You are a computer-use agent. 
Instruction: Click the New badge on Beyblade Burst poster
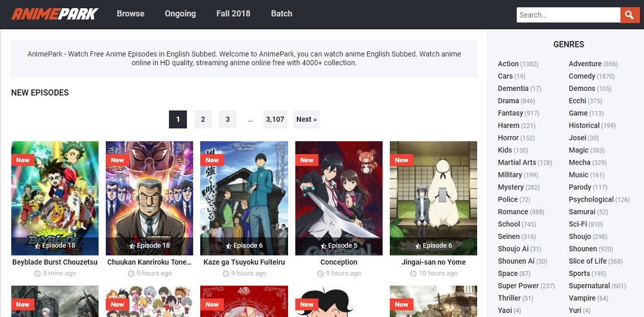point(23,160)
